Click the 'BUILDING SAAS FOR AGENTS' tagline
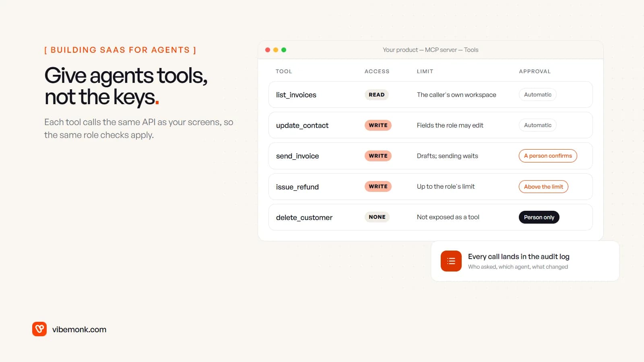Screen dimensions: 644x362 [120, 50]
